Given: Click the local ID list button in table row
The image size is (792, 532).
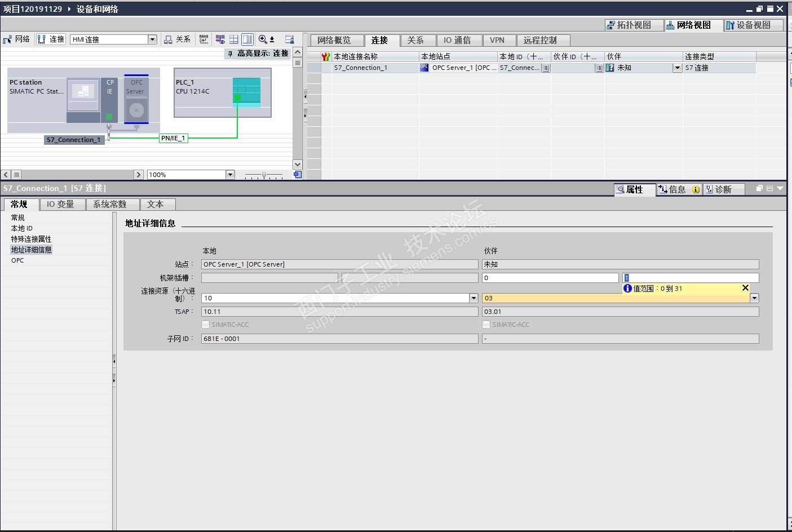Looking at the screenshot, I should tap(546, 68).
